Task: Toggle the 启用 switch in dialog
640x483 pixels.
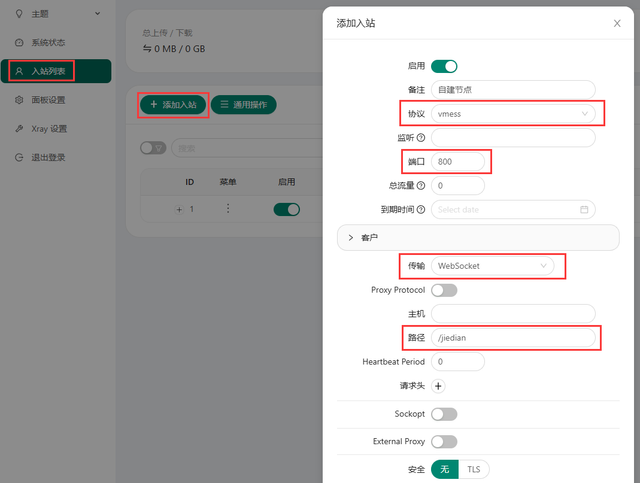Action: tap(444, 66)
